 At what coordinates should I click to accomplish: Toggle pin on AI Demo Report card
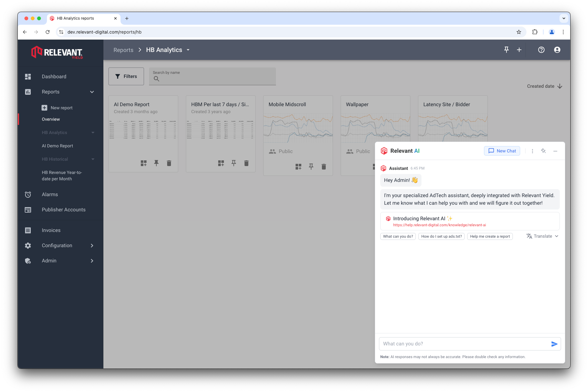(156, 163)
